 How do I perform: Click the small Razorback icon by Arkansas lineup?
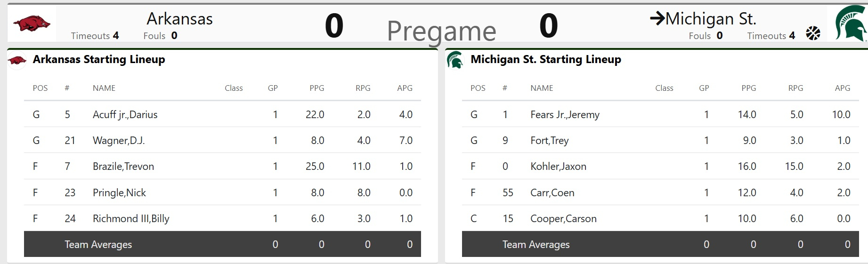tap(17, 61)
